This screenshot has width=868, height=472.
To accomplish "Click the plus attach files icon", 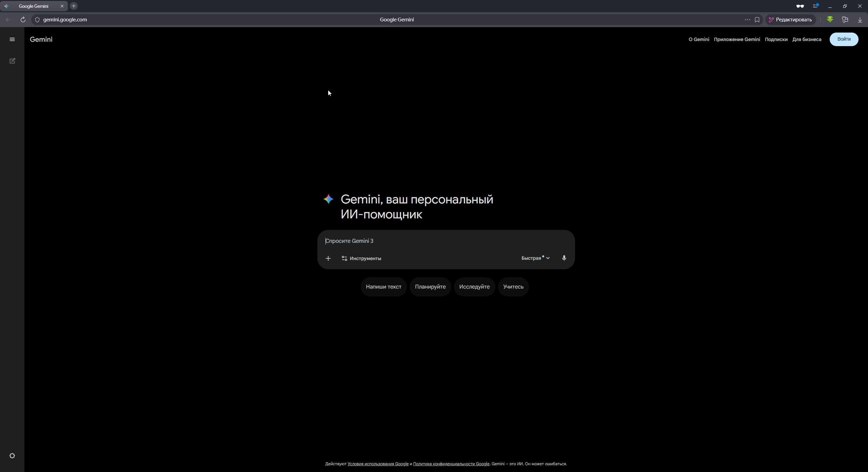I will click(328, 258).
